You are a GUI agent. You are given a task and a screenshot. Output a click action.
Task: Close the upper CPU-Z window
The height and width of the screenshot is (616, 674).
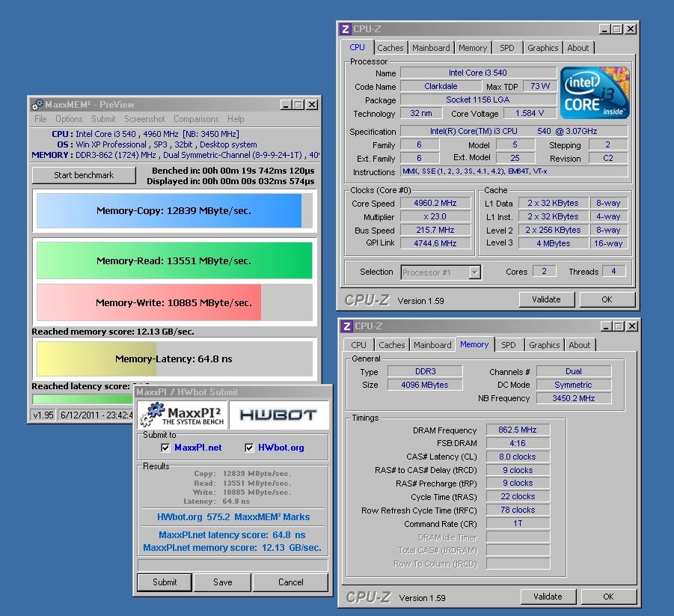(631, 29)
